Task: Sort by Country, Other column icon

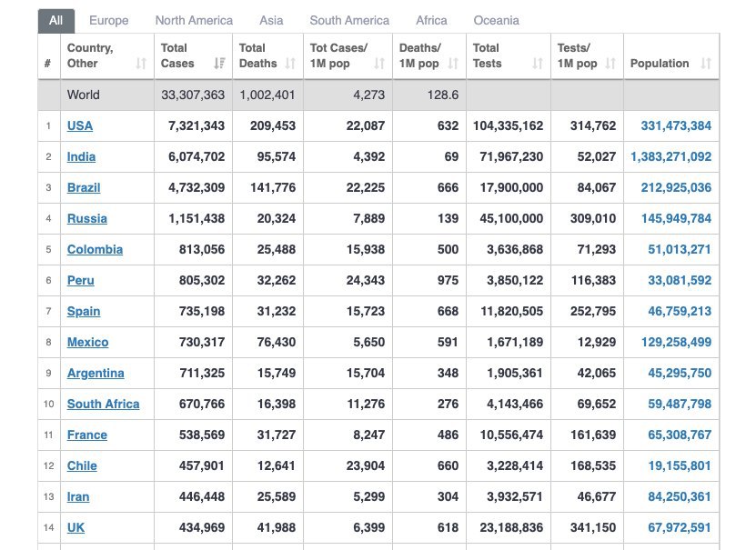Action: [141, 64]
